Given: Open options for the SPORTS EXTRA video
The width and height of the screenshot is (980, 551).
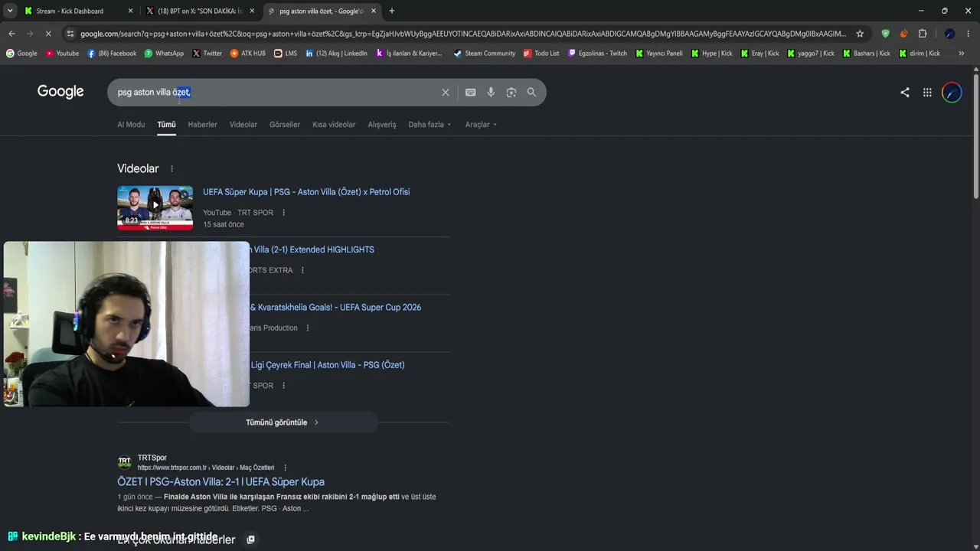Looking at the screenshot, I should click(x=302, y=270).
